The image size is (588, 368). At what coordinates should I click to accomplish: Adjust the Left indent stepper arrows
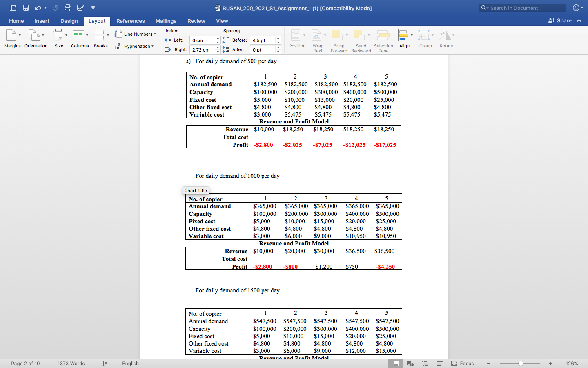coord(218,40)
